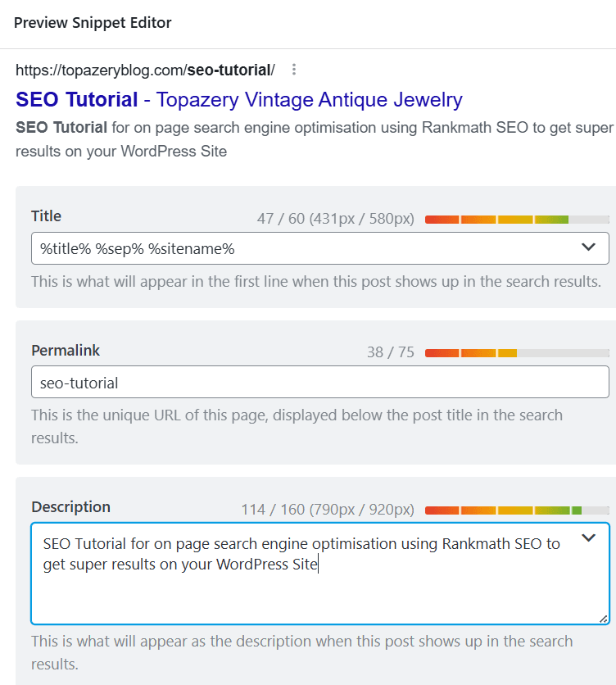616x685 pixels.
Task: Open the Title variables dropdown chevron
Action: [588, 247]
